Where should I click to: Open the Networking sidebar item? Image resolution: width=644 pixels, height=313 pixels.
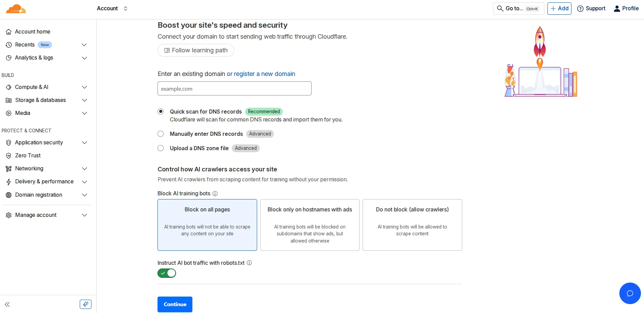(x=29, y=169)
